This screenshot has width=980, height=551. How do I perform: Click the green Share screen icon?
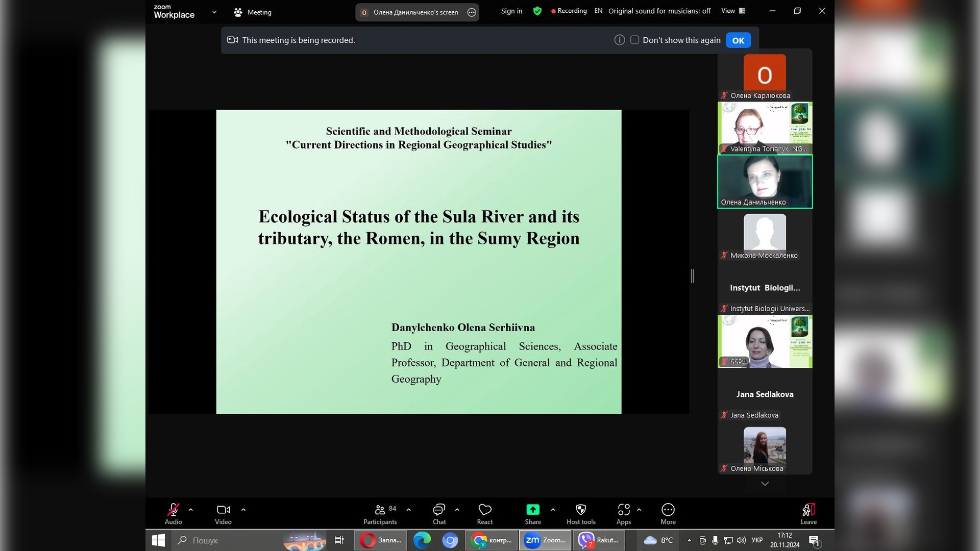pyautogui.click(x=532, y=510)
